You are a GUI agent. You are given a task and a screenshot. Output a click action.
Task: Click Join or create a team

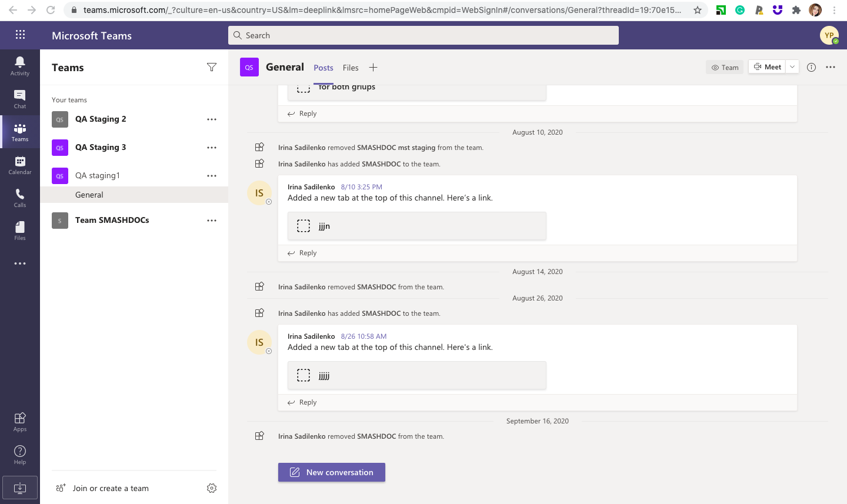[x=102, y=488]
